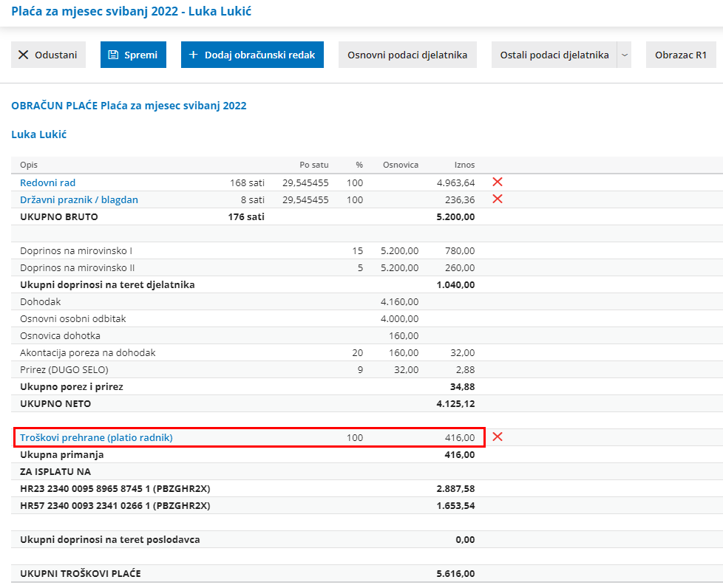Add a new row with Dodaj obračunski redak
The height and width of the screenshot is (588, 723).
click(x=252, y=55)
